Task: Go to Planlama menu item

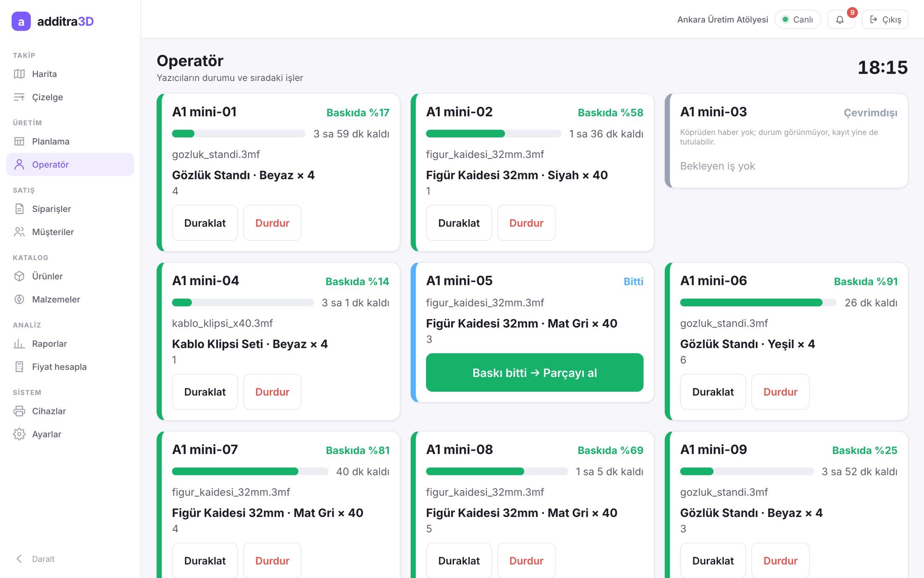Action: tap(70, 141)
